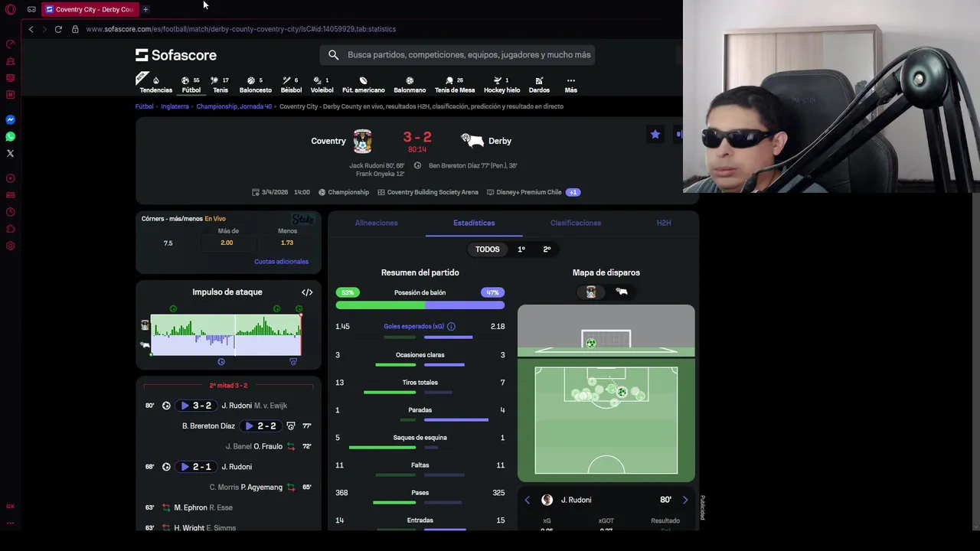Open Baloncesto sport section

tap(256, 84)
